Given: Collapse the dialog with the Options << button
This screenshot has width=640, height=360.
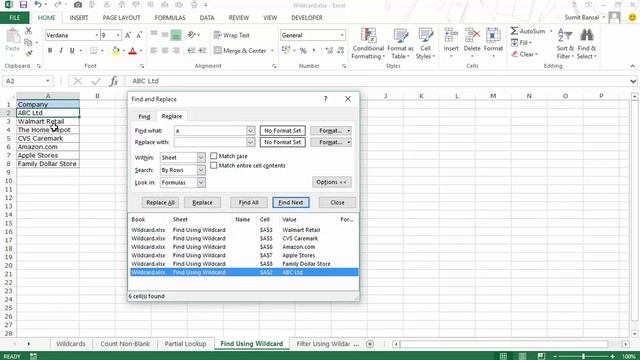Looking at the screenshot, I should tap(332, 182).
